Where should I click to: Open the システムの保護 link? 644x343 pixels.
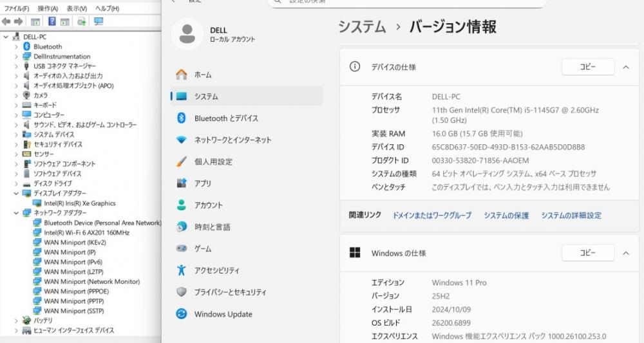(506, 215)
